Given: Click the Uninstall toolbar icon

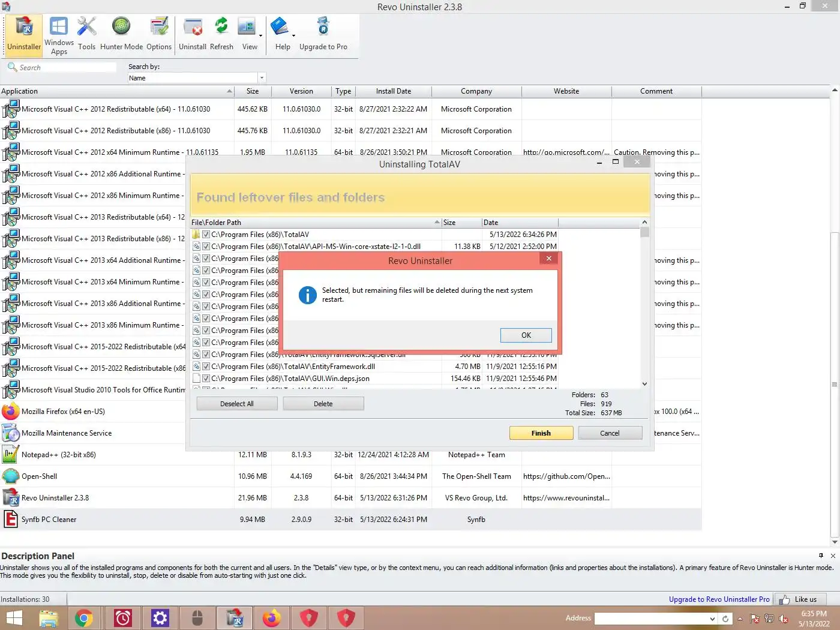Looking at the screenshot, I should click(x=193, y=35).
